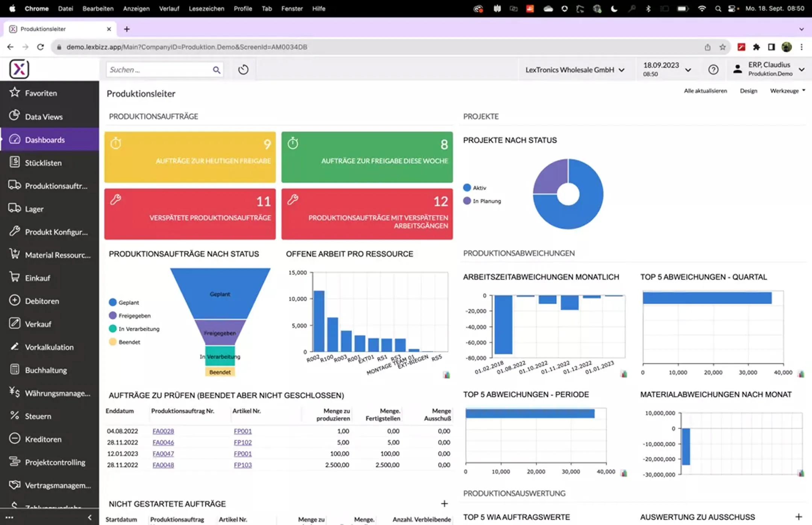Expand Nicht gestartete Aufträge with plus
812x525 pixels.
(444, 504)
